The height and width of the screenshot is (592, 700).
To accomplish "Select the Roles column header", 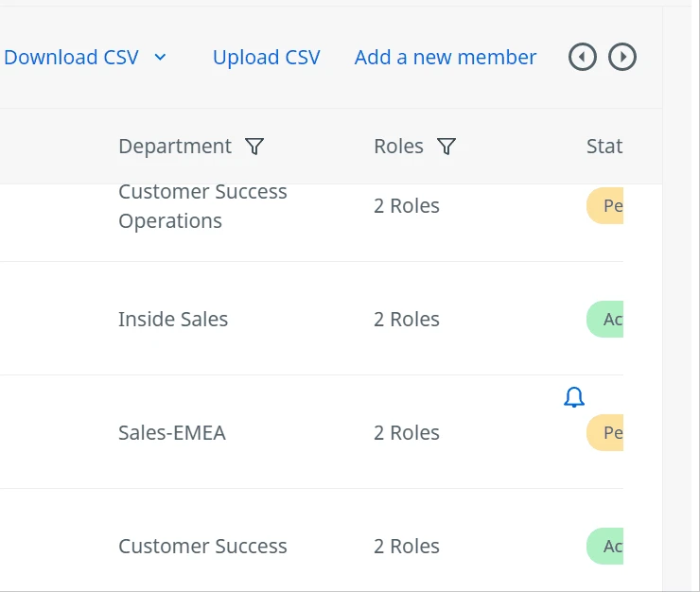I will [x=398, y=147].
